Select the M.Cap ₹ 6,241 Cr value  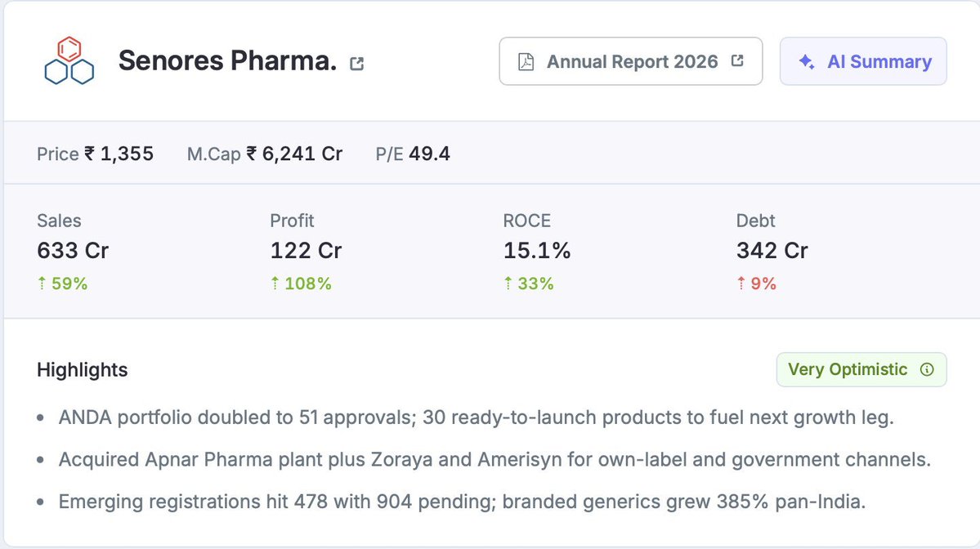click(264, 154)
